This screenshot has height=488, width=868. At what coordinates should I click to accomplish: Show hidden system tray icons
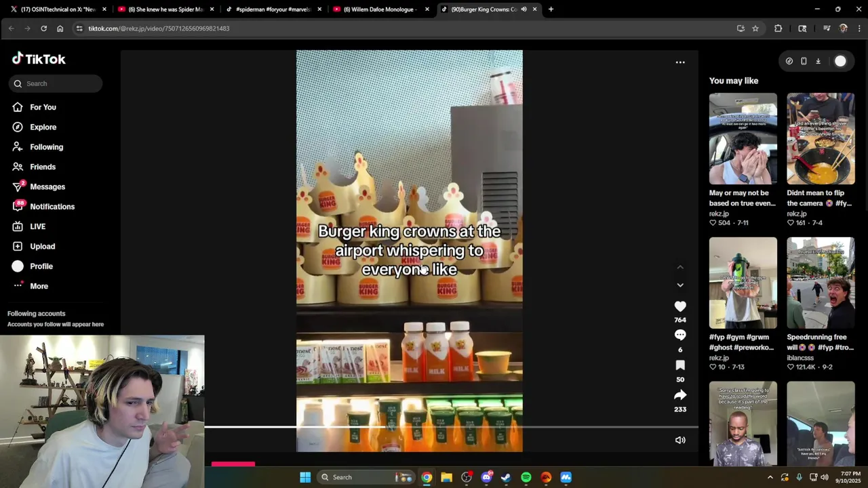pos(770,477)
